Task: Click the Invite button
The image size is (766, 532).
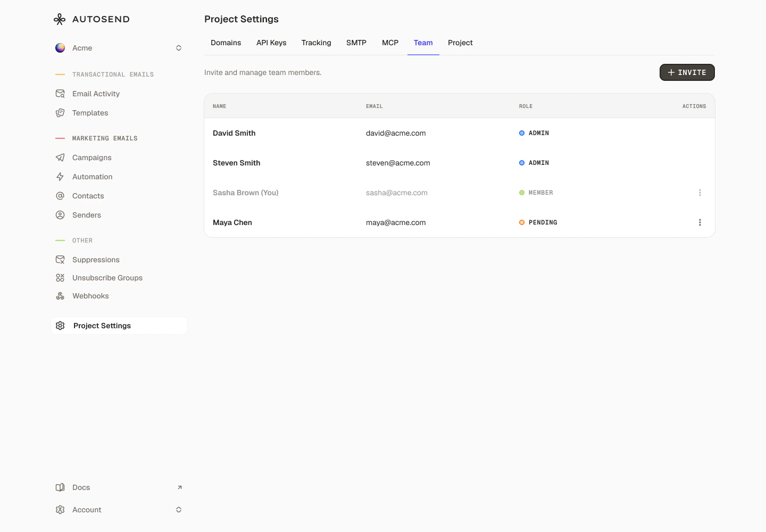Action: coord(687,72)
